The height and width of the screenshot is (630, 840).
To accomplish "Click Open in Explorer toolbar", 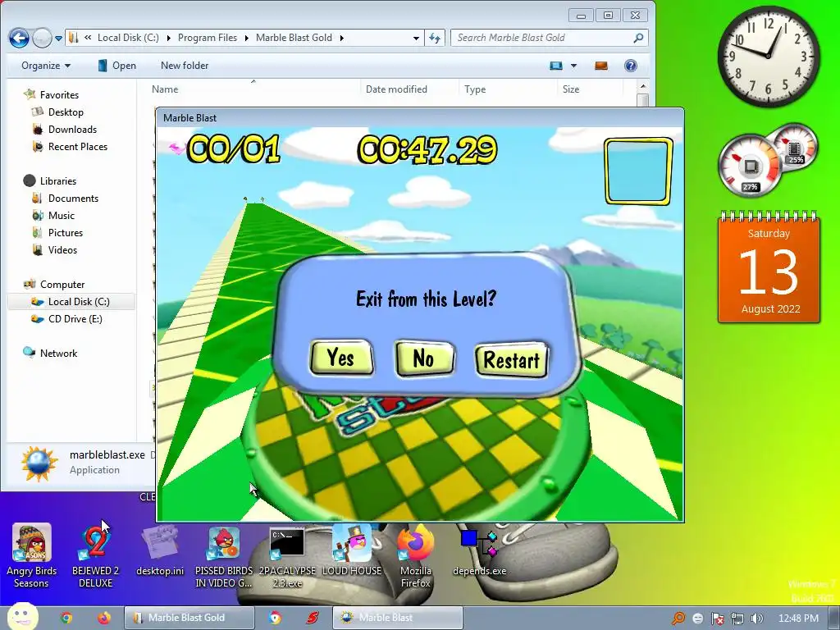I will (x=117, y=66).
